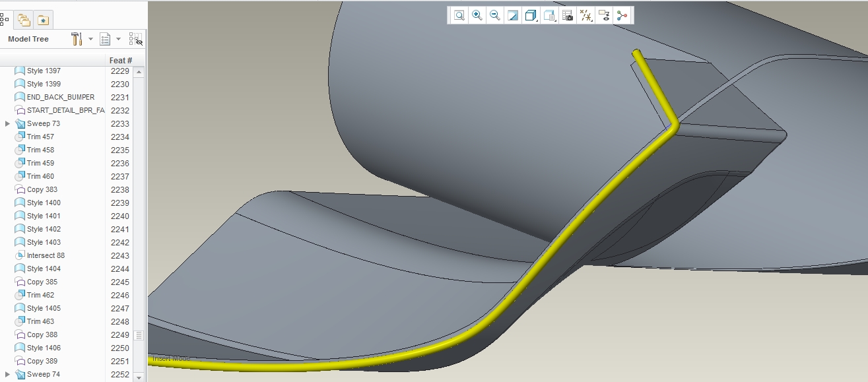This screenshot has width=868, height=382.
Task: Select the END_BACK_BUMPER feature
Action: 60,97
